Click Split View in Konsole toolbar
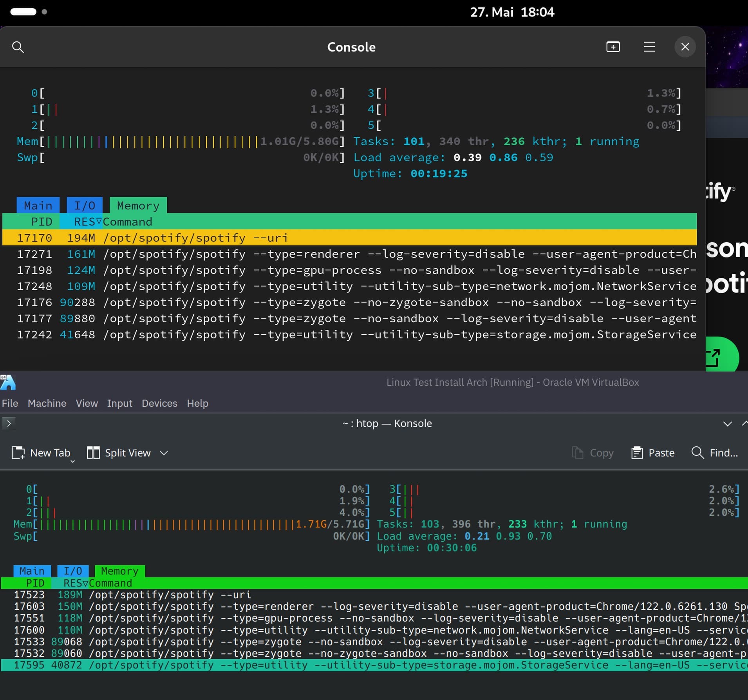 click(119, 453)
